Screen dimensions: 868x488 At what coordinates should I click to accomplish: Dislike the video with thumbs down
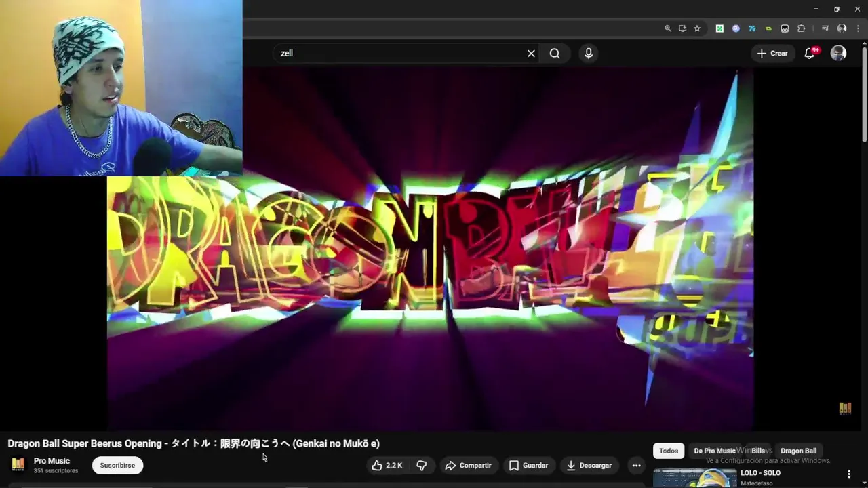tap(421, 465)
